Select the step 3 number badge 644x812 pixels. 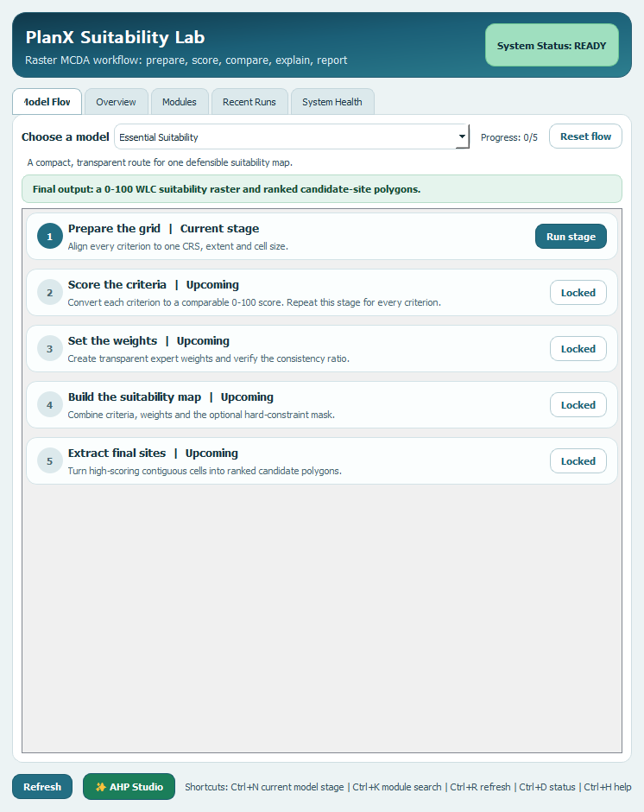tap(50, 348)
